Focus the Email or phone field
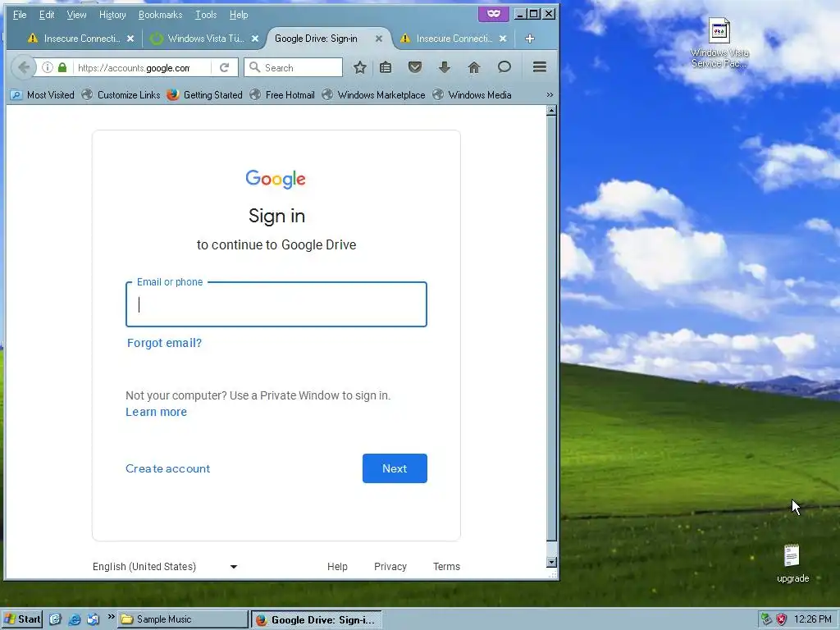 pos(276,304)
